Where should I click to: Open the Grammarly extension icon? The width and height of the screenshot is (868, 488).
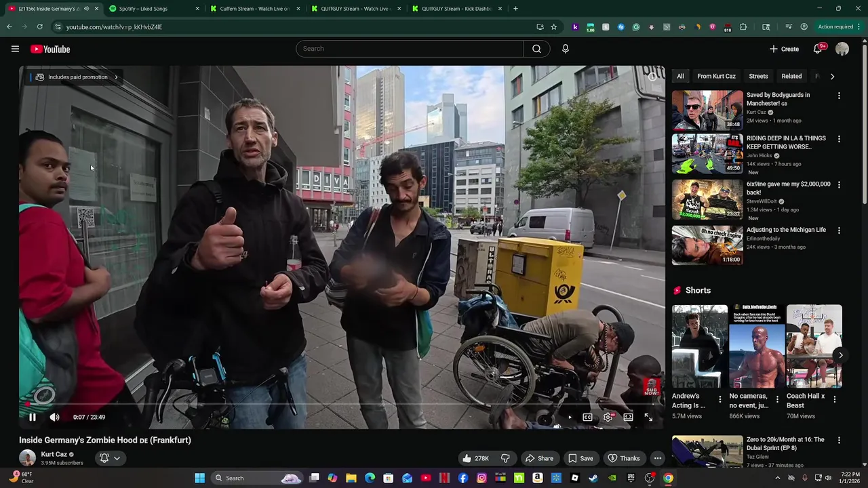pos(636,27)
